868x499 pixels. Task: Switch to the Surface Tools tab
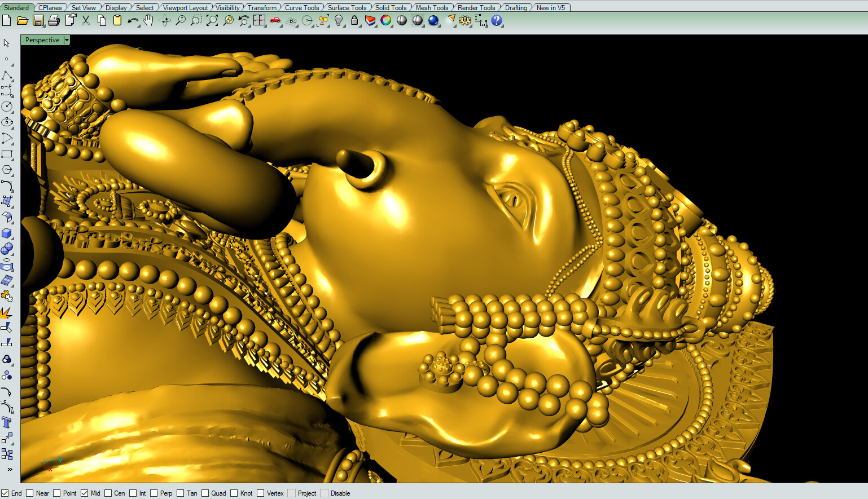347,7
